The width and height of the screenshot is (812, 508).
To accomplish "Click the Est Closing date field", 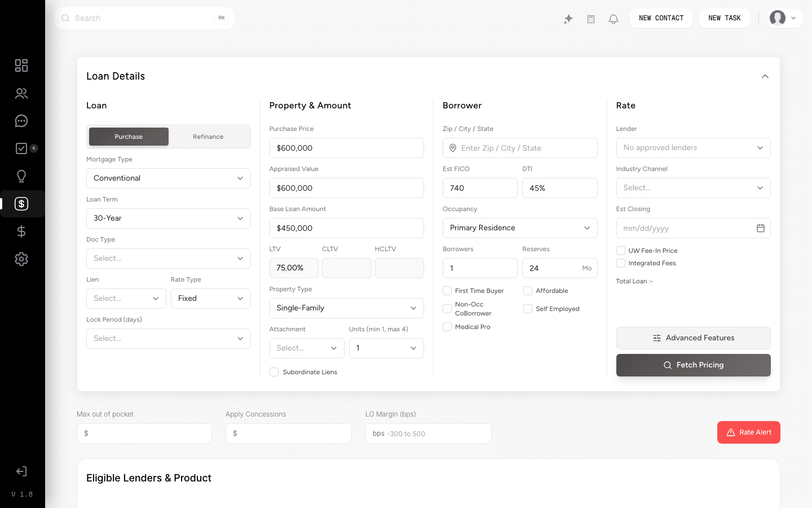I will tap(693, 228).
